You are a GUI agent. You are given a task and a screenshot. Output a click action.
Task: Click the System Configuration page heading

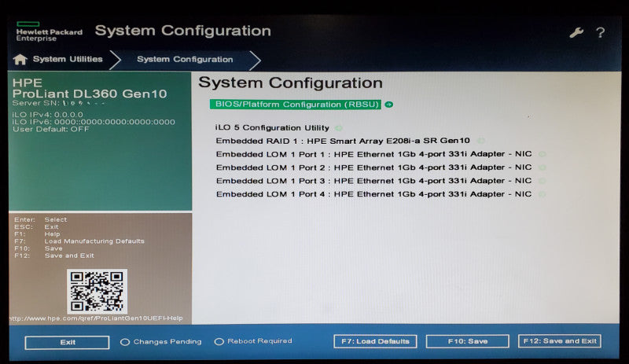290,83
